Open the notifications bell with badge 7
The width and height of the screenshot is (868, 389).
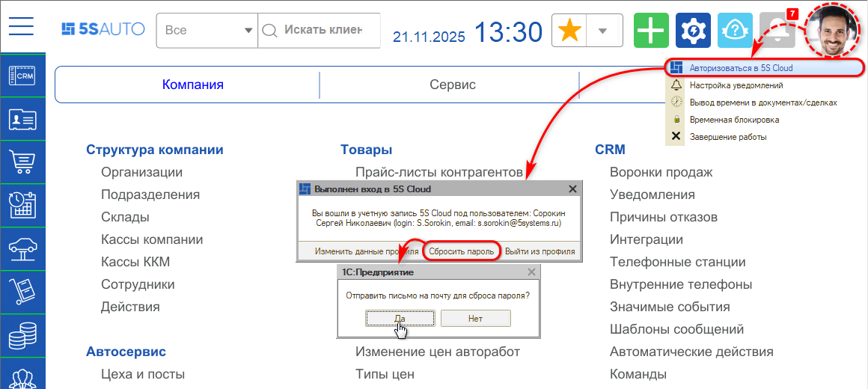[777, 31]
